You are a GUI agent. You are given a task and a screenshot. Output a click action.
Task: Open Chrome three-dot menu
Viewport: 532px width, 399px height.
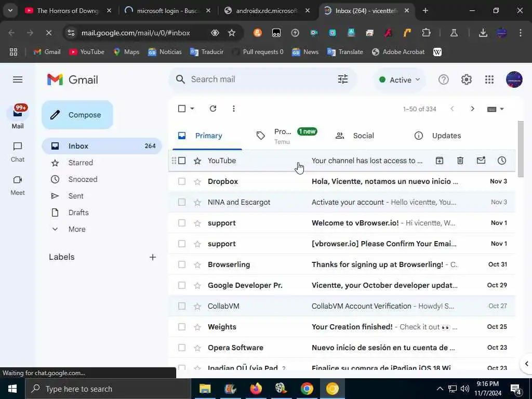coord(521,33)
